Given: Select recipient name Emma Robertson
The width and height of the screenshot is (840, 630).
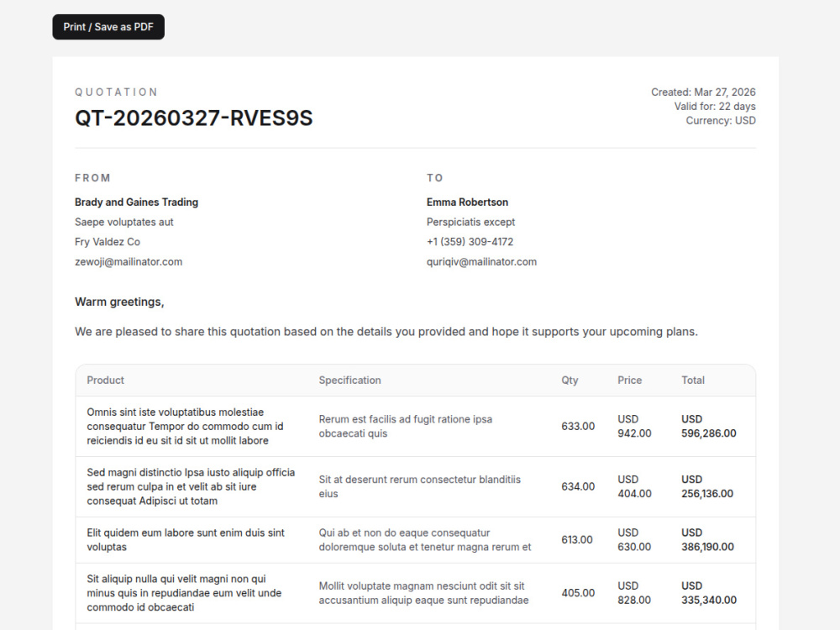Looking at the screenshot, I should click(467, 202).
